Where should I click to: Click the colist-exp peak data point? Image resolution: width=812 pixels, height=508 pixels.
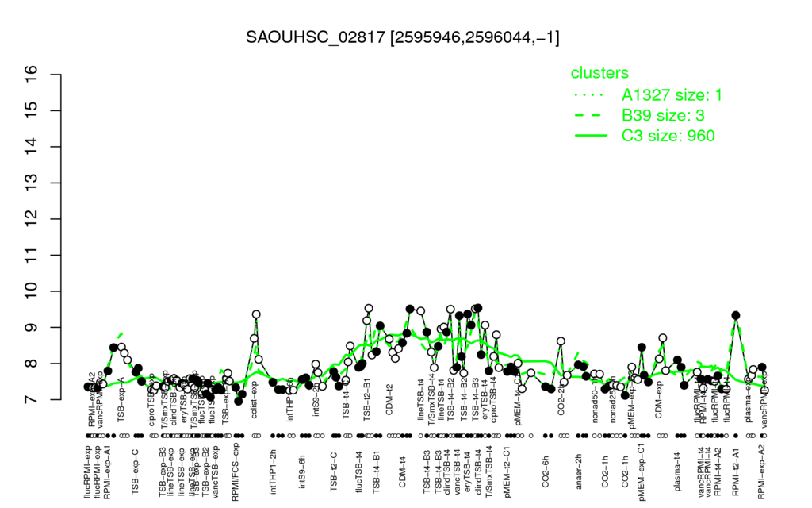256,314
